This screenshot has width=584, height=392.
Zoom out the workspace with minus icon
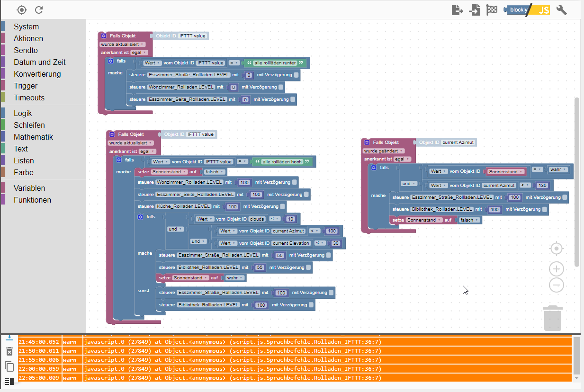(x=557, y=285)
